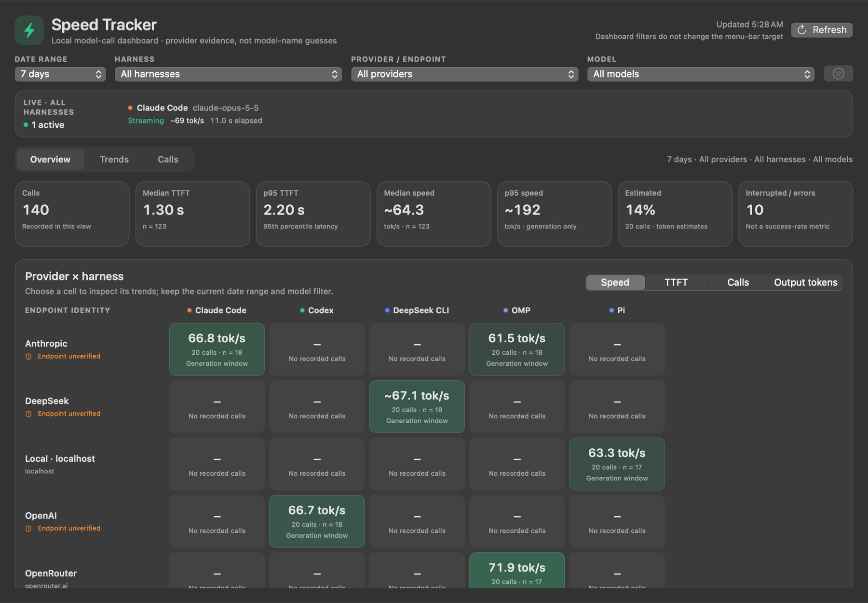The width and height of the screenshot is (868, 603).
Task: Click the p95 speed ~192 card
Action: (x=555, y=214)
